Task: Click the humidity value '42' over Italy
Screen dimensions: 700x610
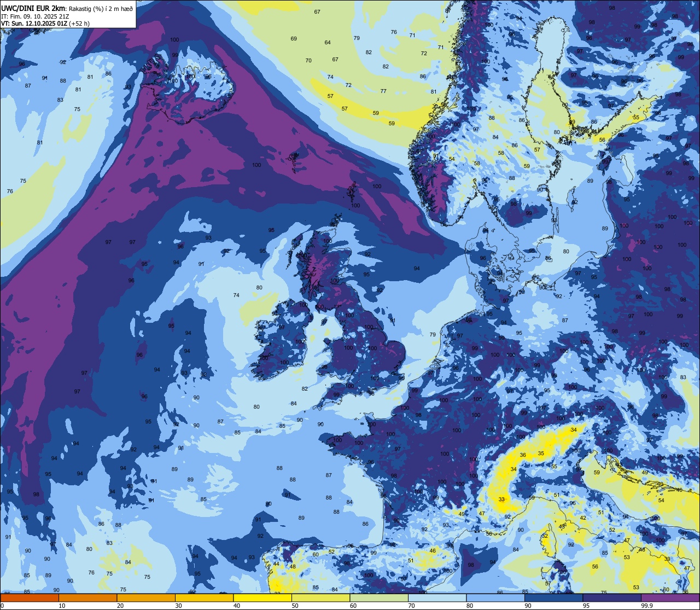Action: tap(583, 518)
